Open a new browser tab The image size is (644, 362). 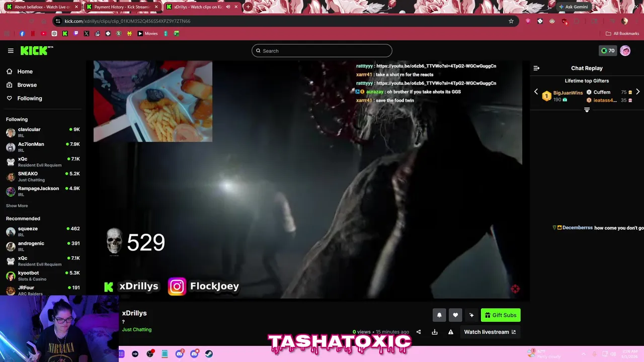[248, 7]
